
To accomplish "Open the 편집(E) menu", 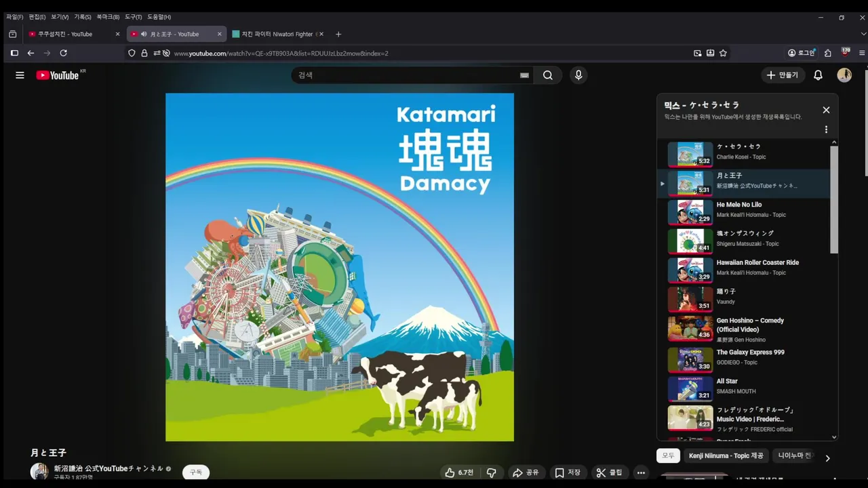I will pyautogui.click(x=37, y=17).
